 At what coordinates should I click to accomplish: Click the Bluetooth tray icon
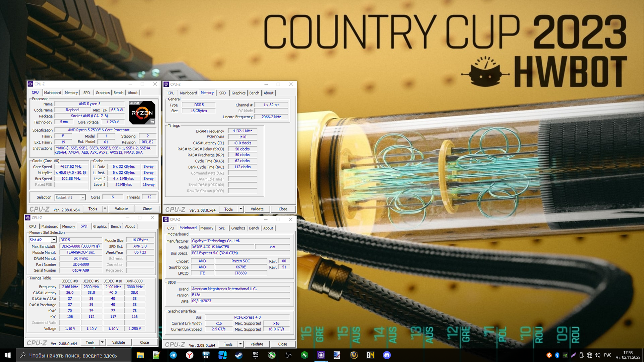[x=557, y=355]
